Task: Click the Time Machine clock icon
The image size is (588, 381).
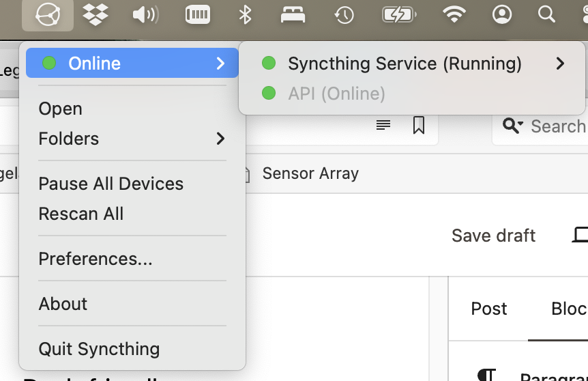Action: pyautogui.click(x=344, y=15)
